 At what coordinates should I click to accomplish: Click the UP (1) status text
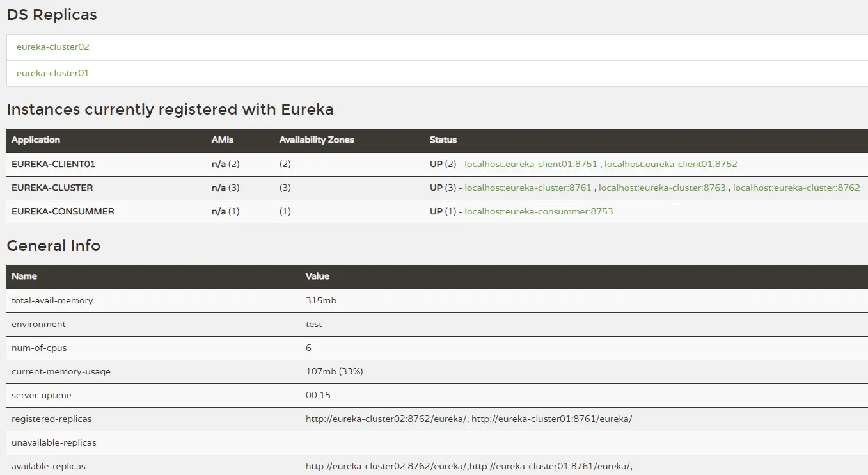point(443,211)
